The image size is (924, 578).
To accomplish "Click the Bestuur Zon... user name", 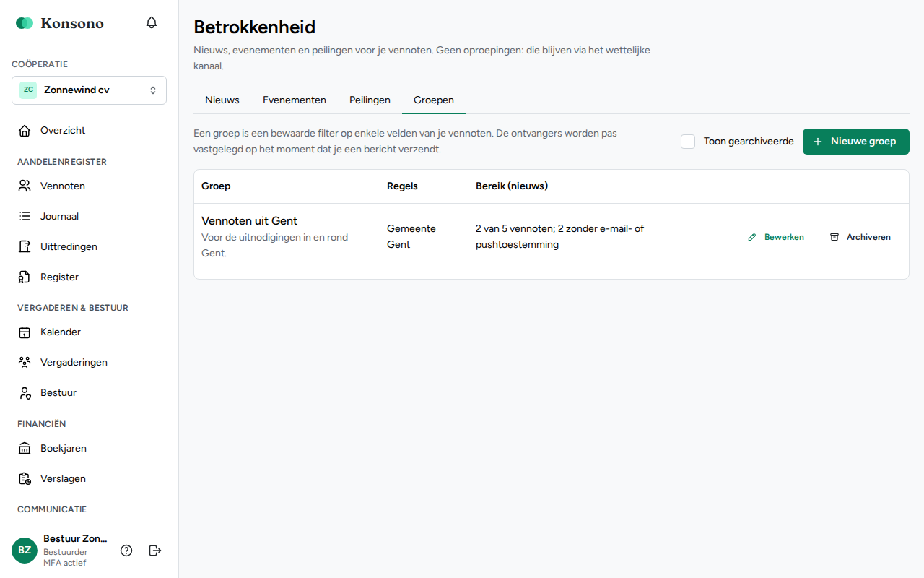I will pos(75,539).
